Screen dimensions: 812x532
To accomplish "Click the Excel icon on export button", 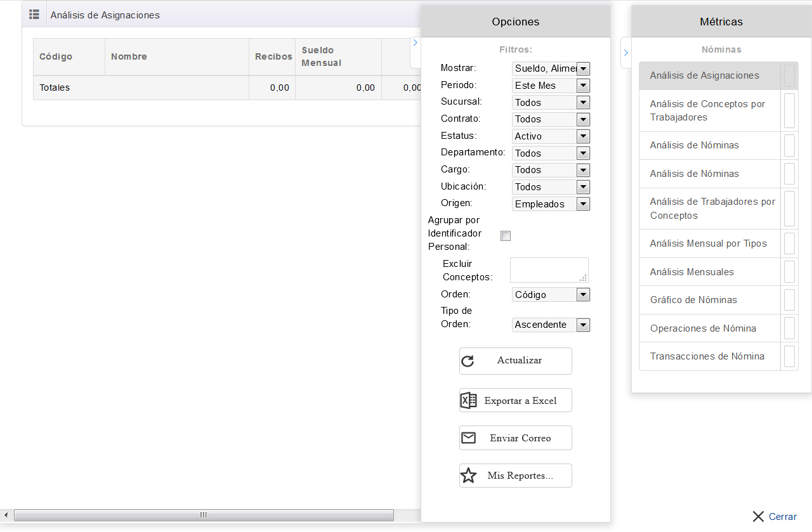I will [468, 400].
